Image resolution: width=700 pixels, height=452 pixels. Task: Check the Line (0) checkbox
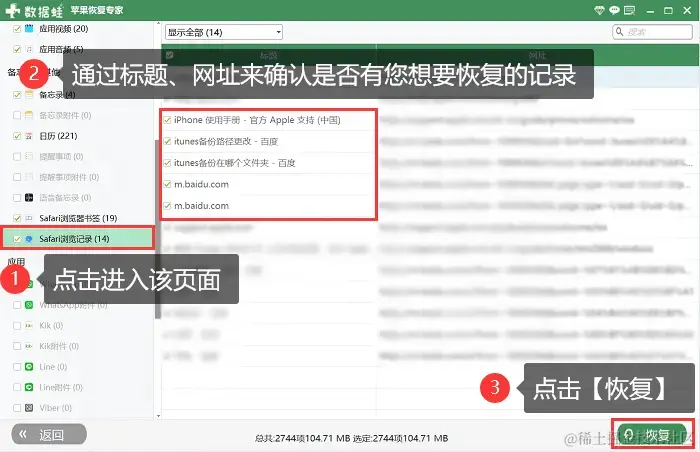[17, 367]
